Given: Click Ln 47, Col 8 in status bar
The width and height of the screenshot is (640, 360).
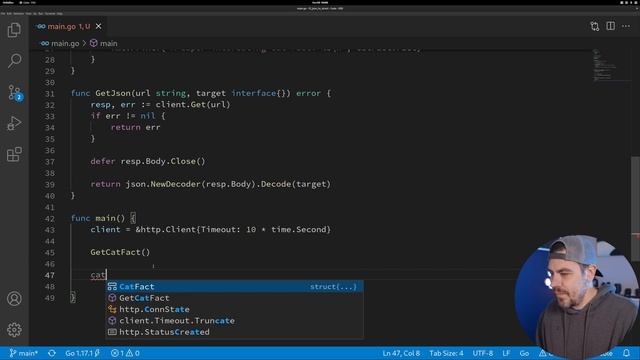Looking at the screenshot, I should tap(401, 353).
